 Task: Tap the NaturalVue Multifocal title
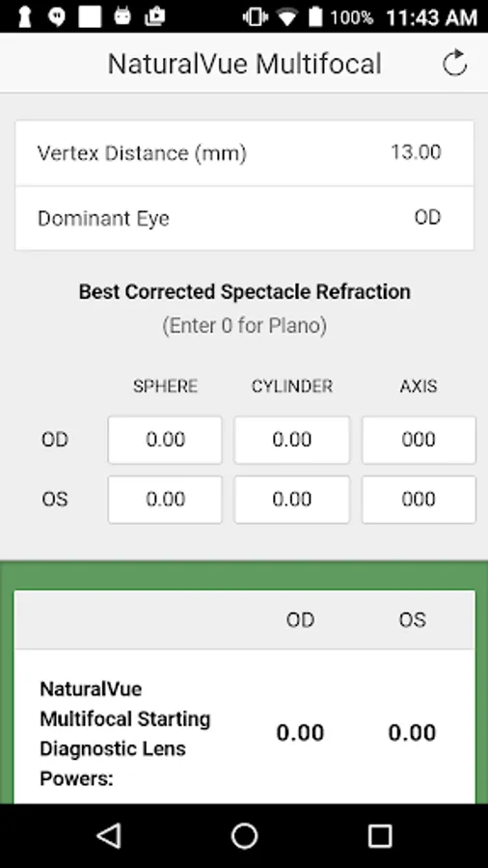tap(244, 64)
